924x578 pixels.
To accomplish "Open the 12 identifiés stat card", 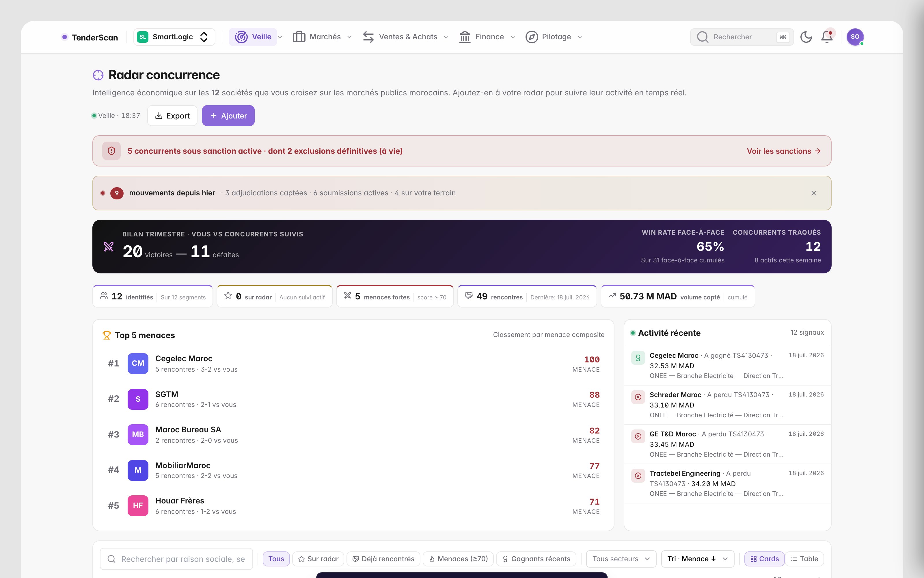I will [153, 296].
